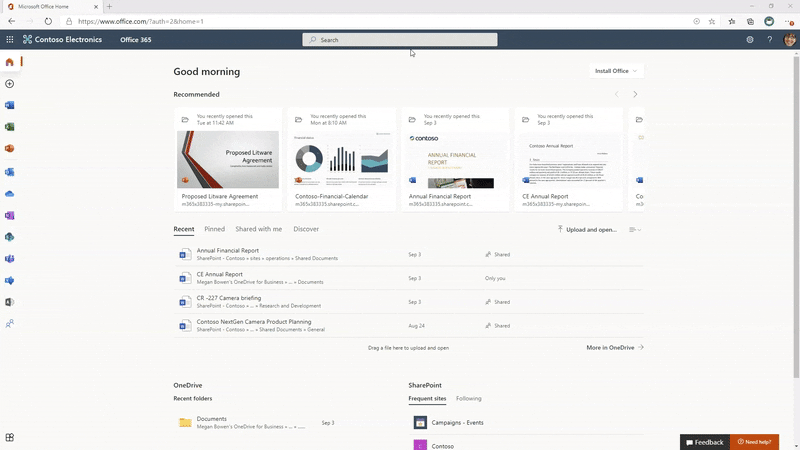Open All apps grid icon at sidebar bottom
The width and height of the screenshot is (800, 450).
(10, 437)
